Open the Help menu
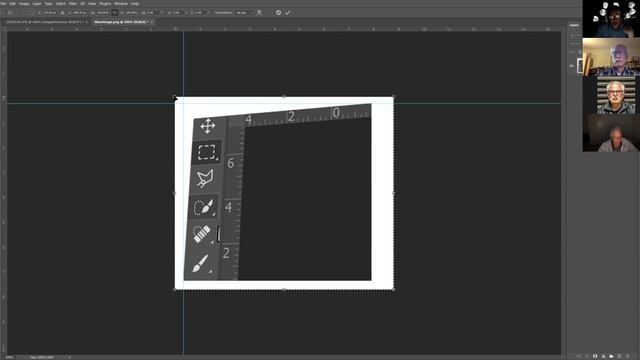This screenshot has height=360, width=640. coord(135,4)
